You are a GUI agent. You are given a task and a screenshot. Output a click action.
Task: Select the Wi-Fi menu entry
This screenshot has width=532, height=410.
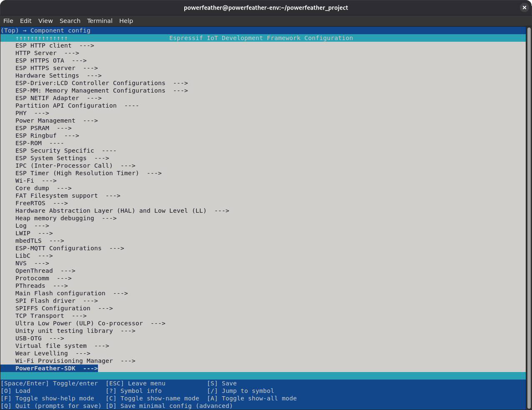pos(36,181)
